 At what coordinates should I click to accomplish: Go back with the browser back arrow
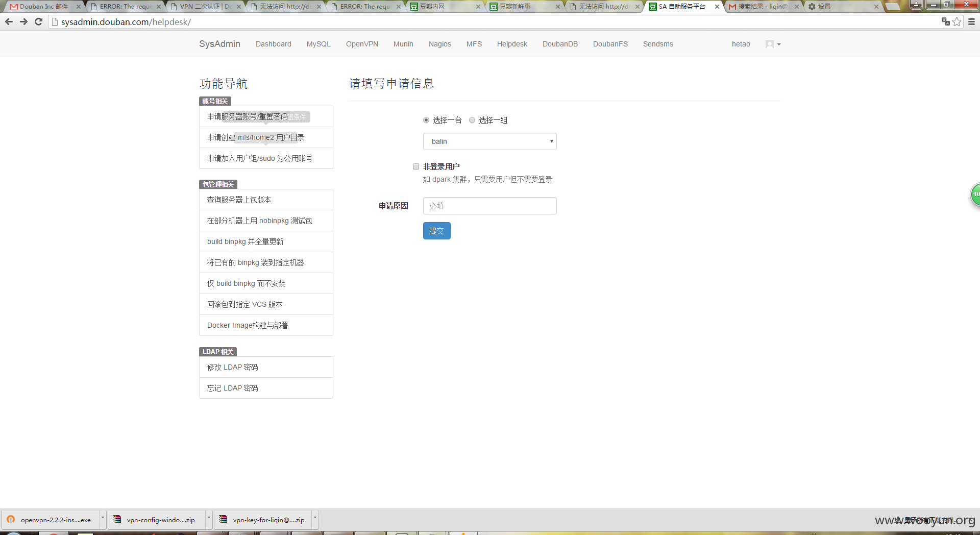click(9, 22)
